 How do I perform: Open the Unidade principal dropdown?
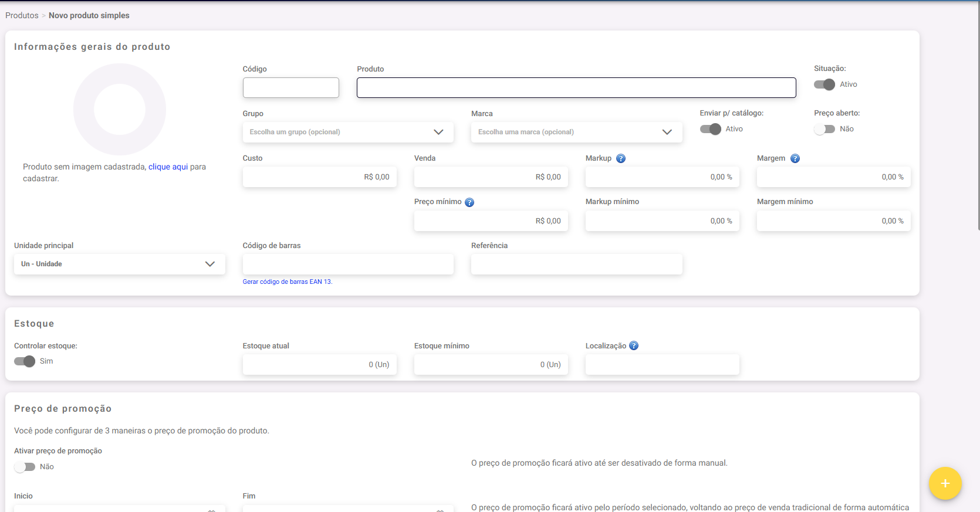tap(119, 264)
